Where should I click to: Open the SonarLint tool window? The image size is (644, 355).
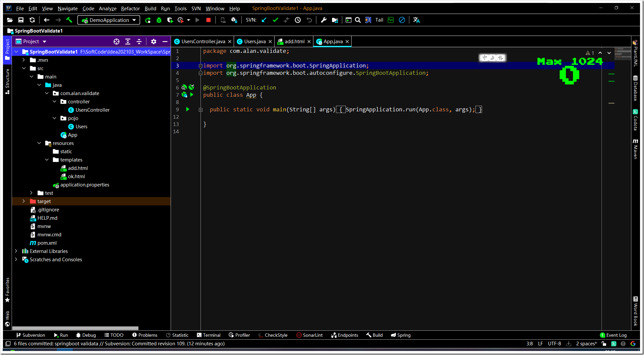click(309, 335)
